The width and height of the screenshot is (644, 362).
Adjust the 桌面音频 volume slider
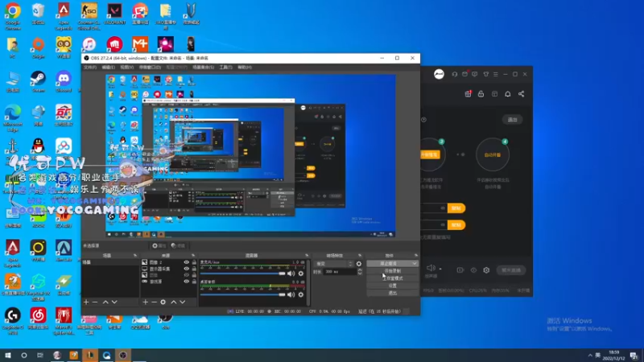tap(242, 294)
